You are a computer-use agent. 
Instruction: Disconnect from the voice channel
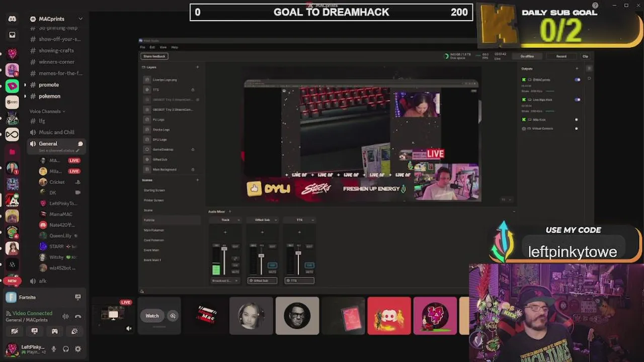[x=78, y=316]
